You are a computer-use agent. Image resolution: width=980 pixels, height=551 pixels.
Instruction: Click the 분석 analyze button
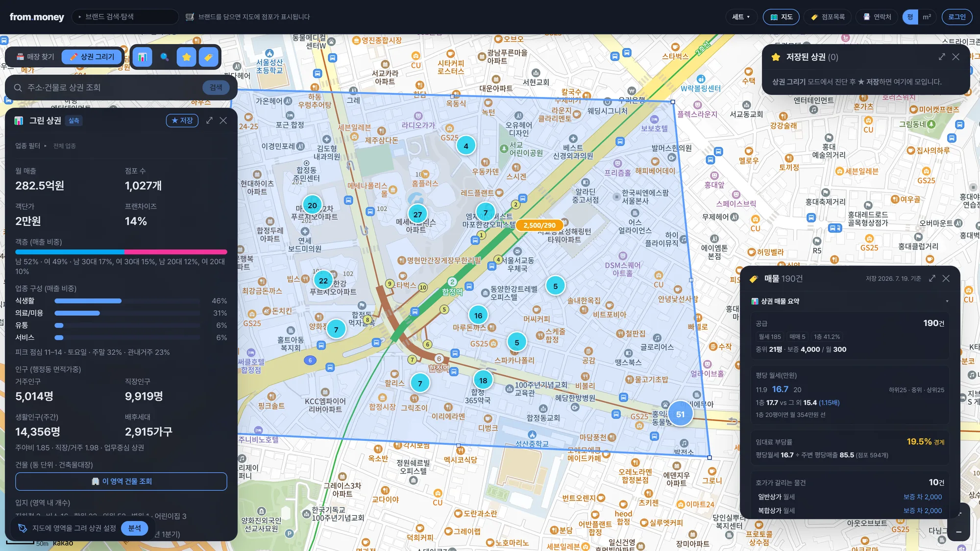pos(135,528)
